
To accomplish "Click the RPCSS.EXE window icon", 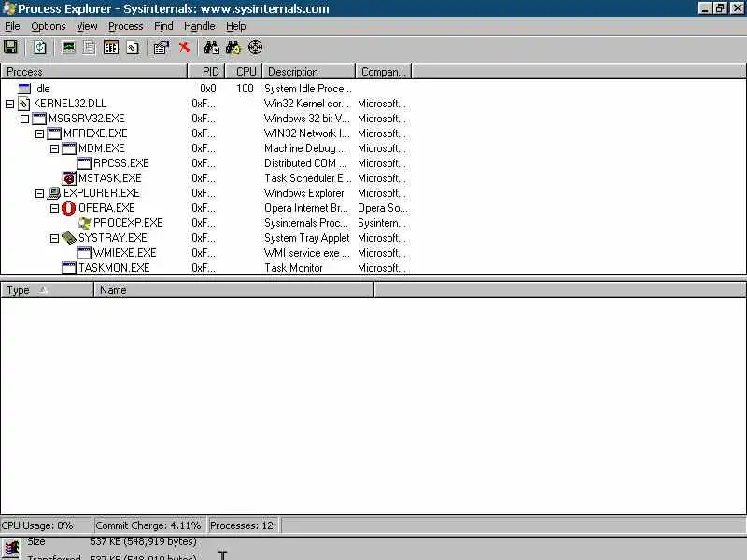I will click(84, 163).
